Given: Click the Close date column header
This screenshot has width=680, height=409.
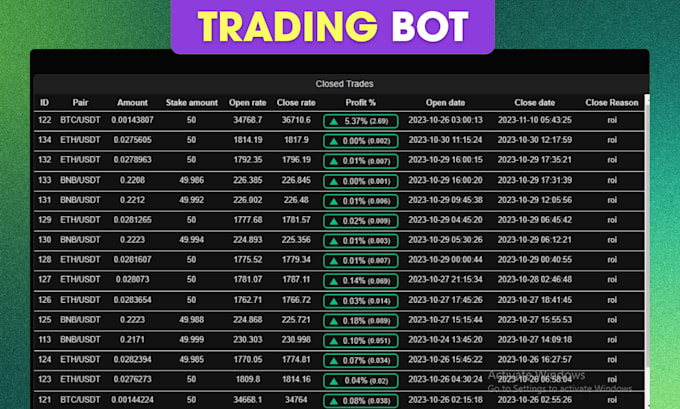Looking at the screenshot, I should click(x=535, y=103).
